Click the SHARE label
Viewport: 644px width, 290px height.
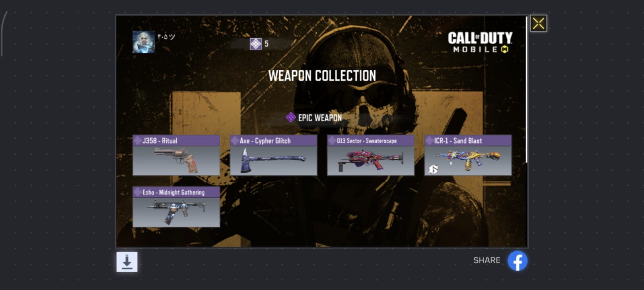[487, 260]
